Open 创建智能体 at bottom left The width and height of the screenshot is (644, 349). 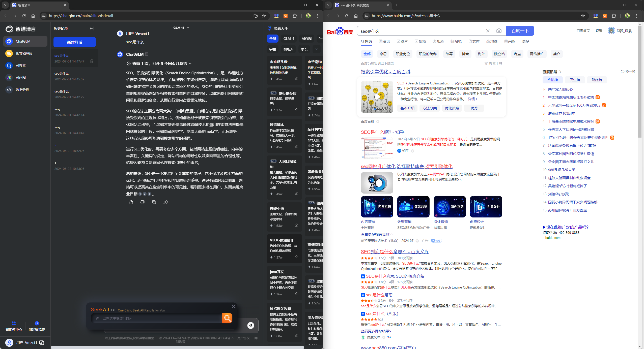(37, 326)
